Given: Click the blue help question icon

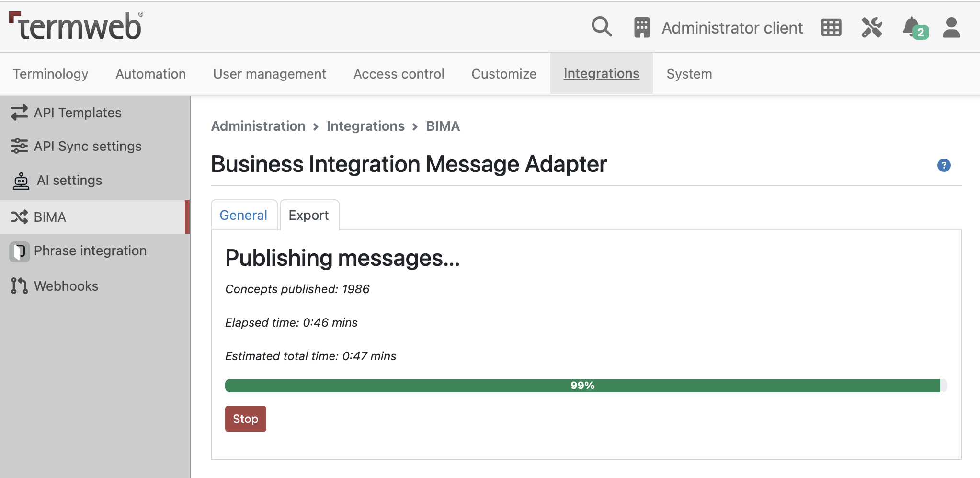Looking at the screenshot, I should [944, 165].
